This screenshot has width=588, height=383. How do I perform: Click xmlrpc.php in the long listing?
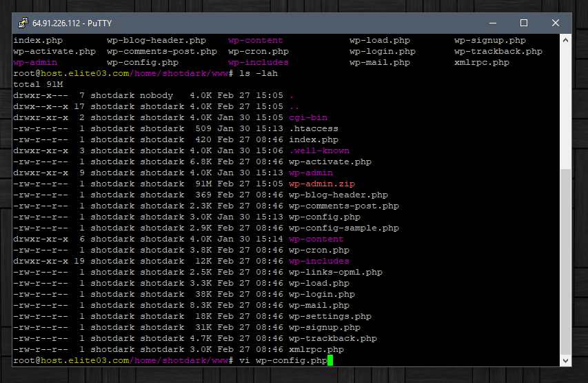pyautogui.click(x=316, y=350)
